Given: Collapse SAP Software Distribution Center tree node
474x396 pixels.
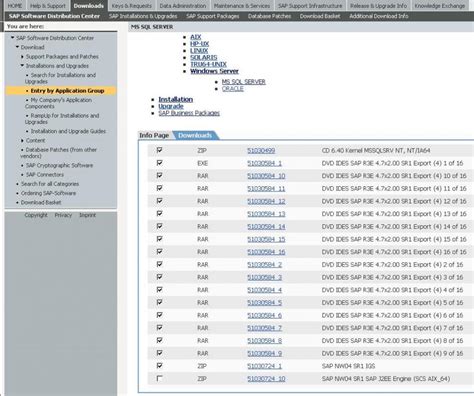Looking at the screenshot, I should click(x=13, y=38).
